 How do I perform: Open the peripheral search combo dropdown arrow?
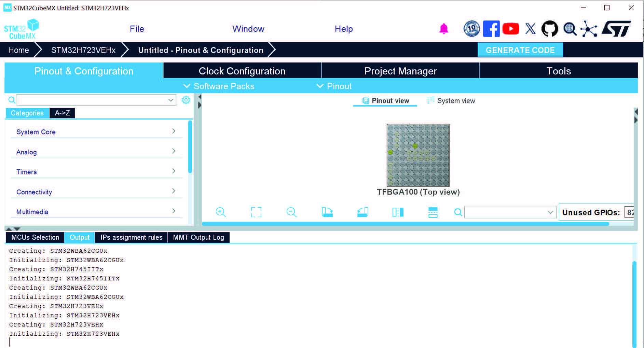[x=170, y=100]
